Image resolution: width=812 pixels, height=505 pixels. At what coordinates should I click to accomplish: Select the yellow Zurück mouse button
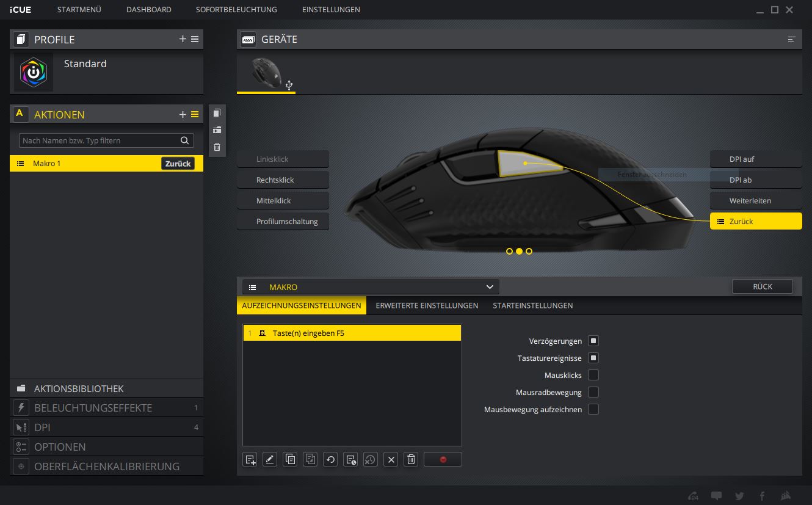756,222
